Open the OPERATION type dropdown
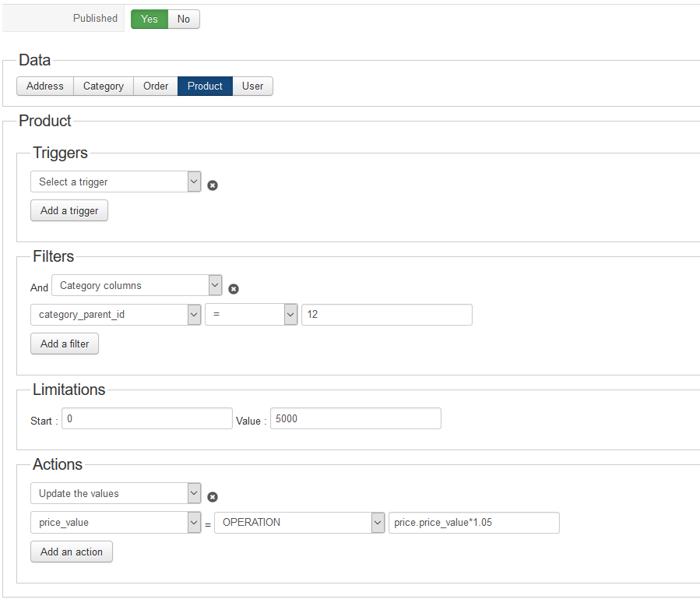Image resolution: width=700 pixels, height=610 pixels. pyautogui.click(x=300, y=523)
